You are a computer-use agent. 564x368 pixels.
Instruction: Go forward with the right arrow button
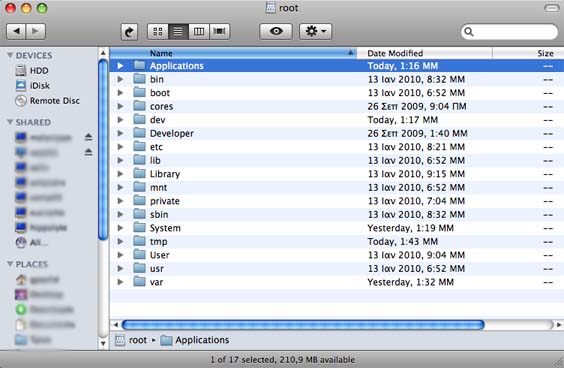[36, 31]
